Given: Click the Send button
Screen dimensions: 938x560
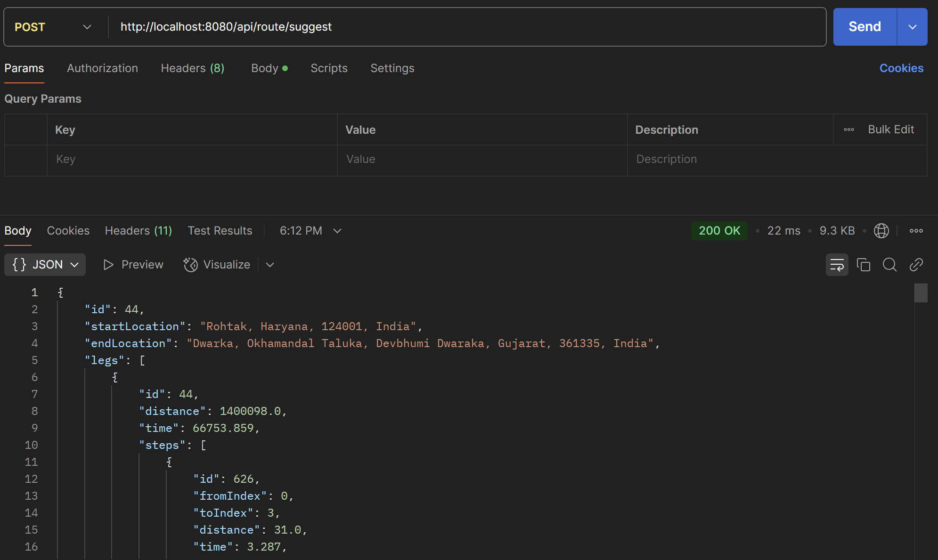Looking at the screenshot, I should [865, 27].
